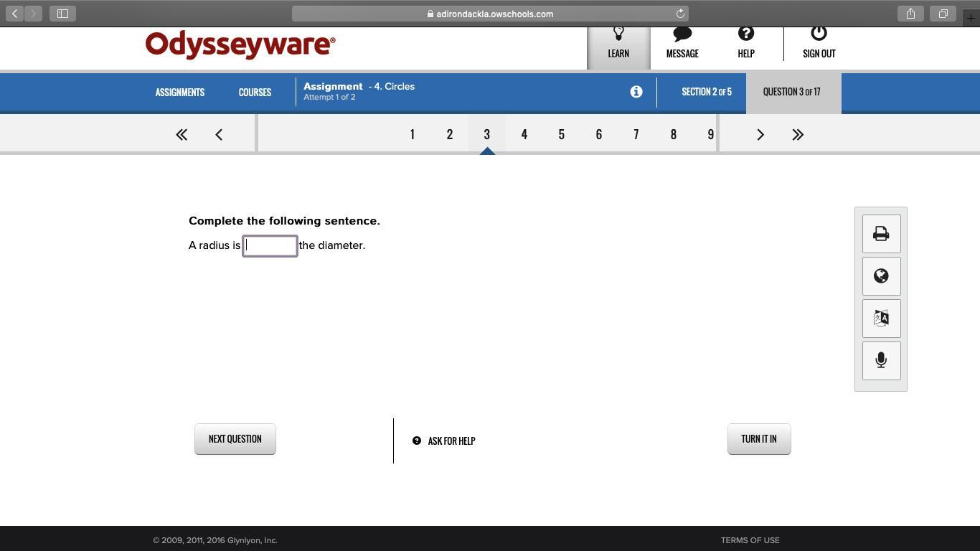Viewport: 980px width, 551px height.
Task: Click the Section 2 of 5 indicator
Action: coord(707,92)
